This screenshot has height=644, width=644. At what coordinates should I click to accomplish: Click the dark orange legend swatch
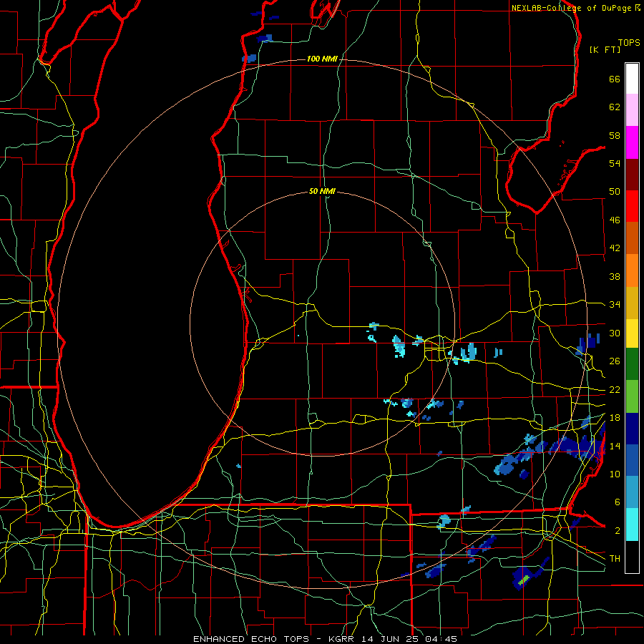[x=632, y=238]
